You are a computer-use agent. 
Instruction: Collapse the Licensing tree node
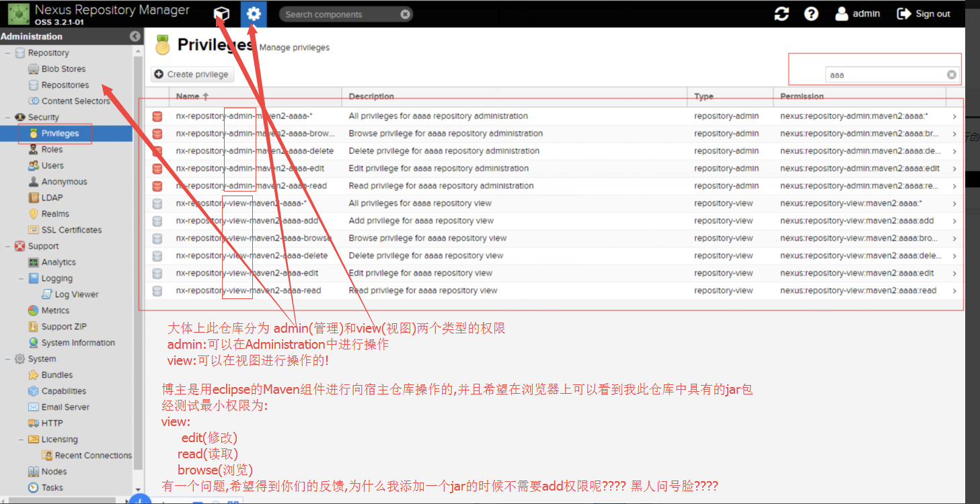(22, 439)
